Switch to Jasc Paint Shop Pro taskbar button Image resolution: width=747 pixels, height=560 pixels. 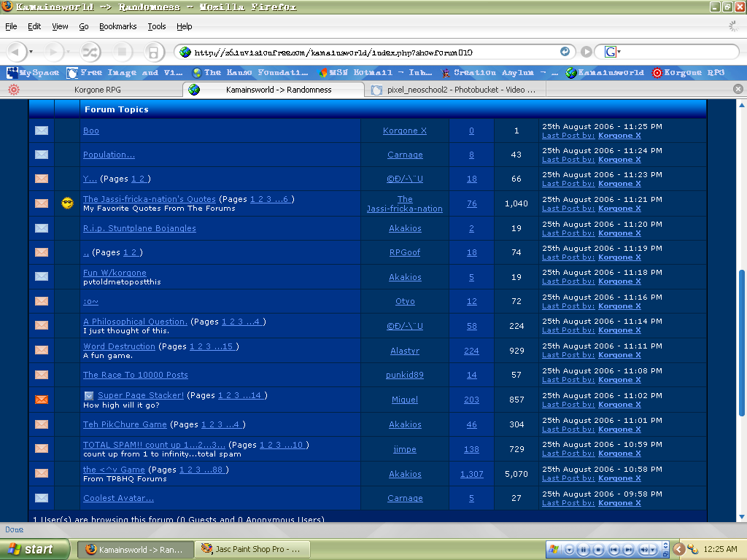tap(253, 549)
